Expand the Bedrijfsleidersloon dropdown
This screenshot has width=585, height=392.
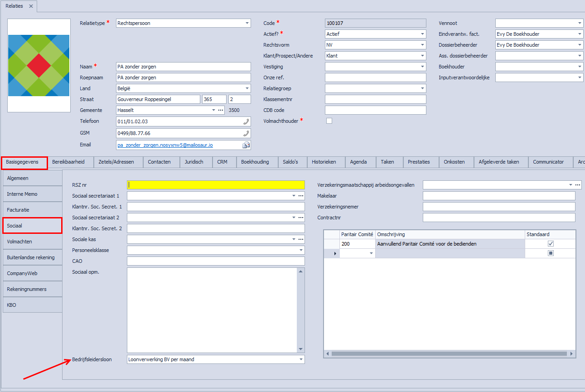click(301, 359)
